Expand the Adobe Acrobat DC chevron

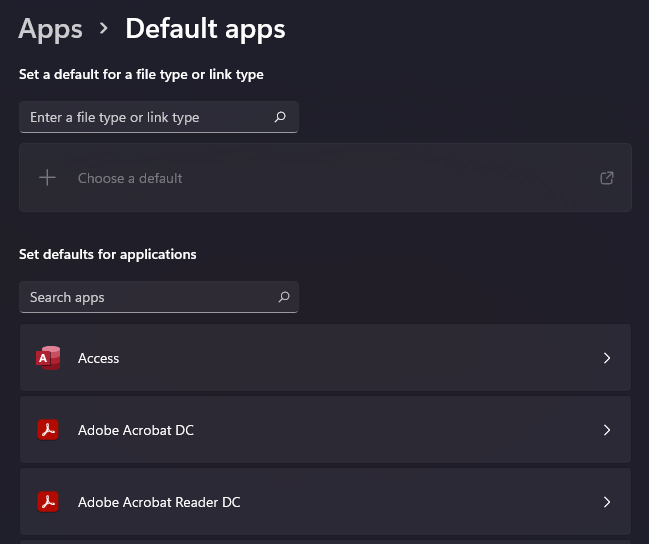(606, 430)
